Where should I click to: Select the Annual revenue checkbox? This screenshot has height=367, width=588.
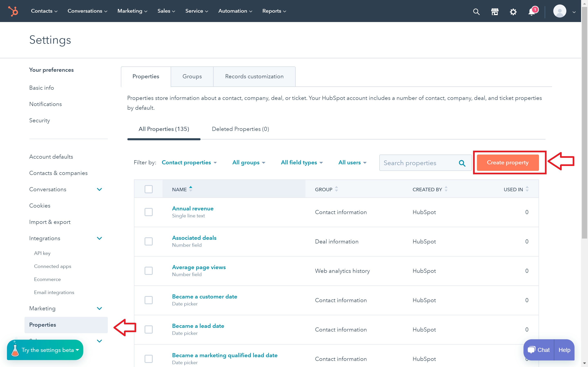tap(148, 212)
